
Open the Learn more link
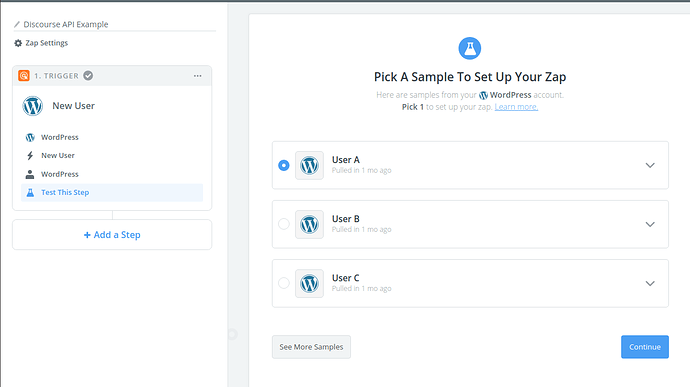pos(516,107)
